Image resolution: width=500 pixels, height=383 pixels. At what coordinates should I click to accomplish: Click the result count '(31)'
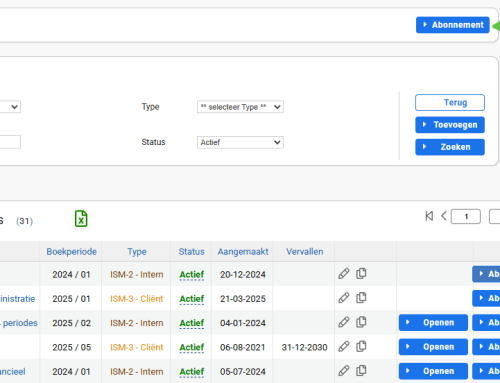pos(25,221)
